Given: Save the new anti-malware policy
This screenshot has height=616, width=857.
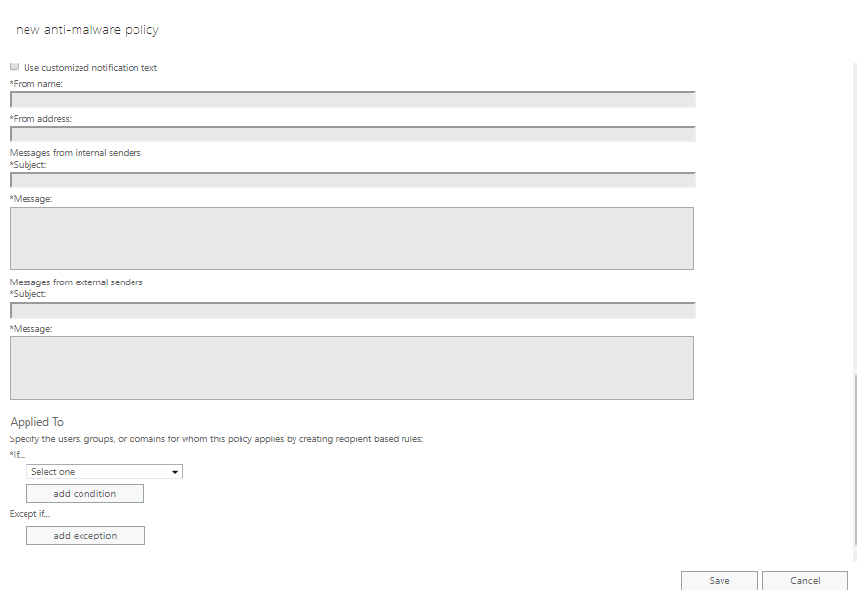Looking at the screenshot, I should 720,581.
